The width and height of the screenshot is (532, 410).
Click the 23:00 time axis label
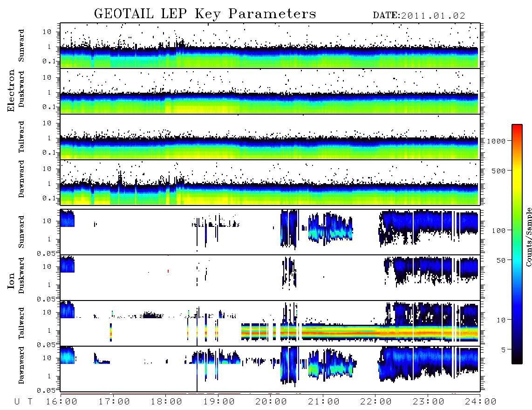429,402
